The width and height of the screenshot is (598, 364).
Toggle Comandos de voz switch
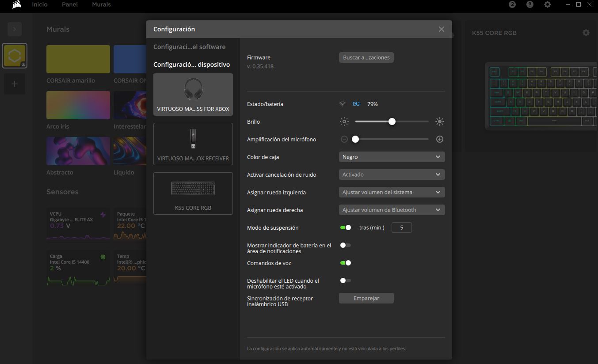[346, 263]
